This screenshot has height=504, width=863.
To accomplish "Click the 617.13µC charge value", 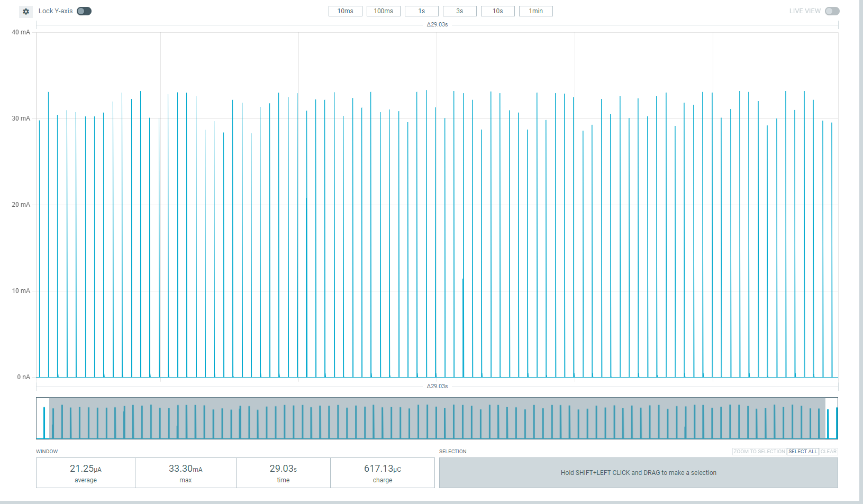I will tap(383, 469).
